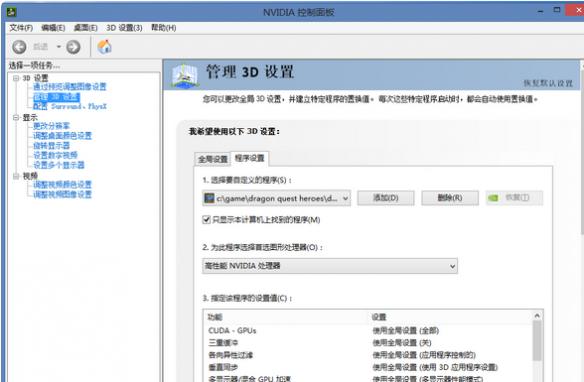Viewport: 584px width, 382px height.
Task: Click the 恢复 button with NVIDIA logo
Action: tap(514, 198)
